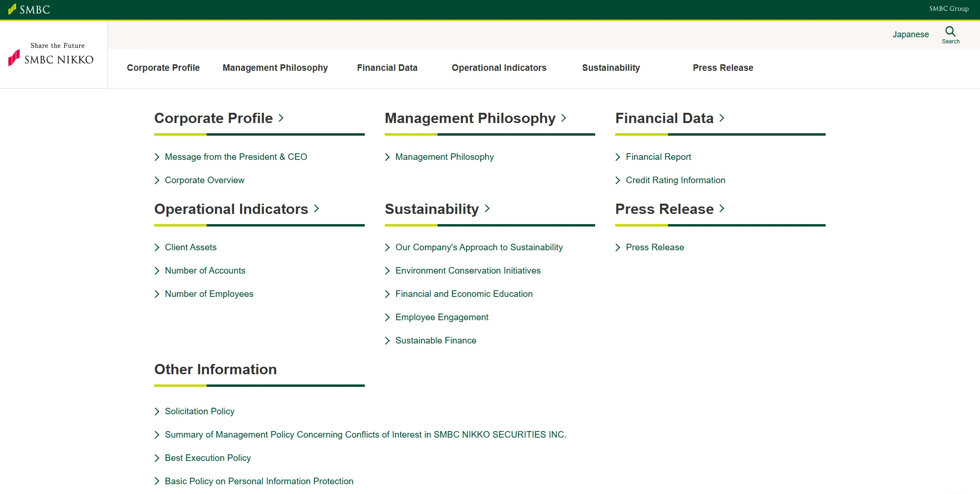Click the chevron before Message from the President

(157, 157)
